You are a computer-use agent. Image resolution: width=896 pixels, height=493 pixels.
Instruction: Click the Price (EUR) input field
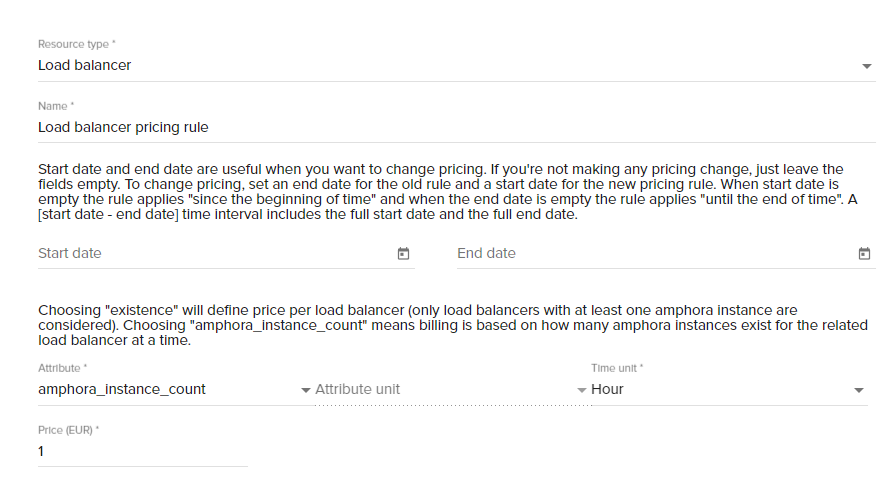pos(143,451)
